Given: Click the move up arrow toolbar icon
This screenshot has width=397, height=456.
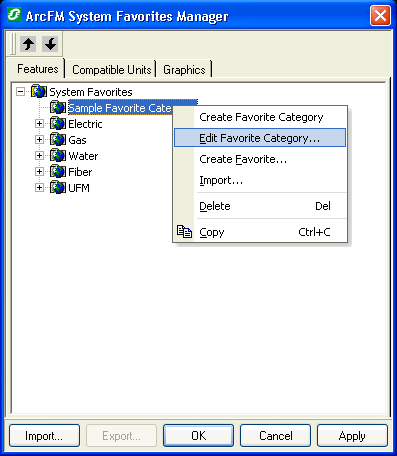Looking at the screenshot, I should click(x=28, y=44).
